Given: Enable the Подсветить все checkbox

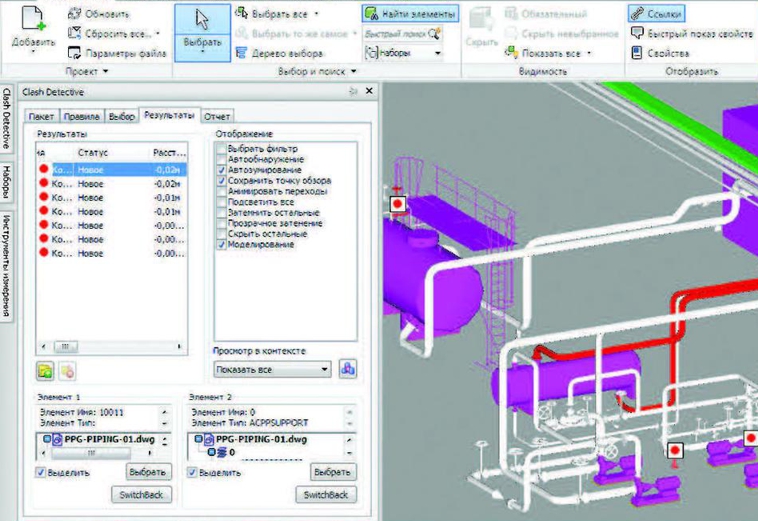Looking at the screenshot, I should (x=221, y=203).
